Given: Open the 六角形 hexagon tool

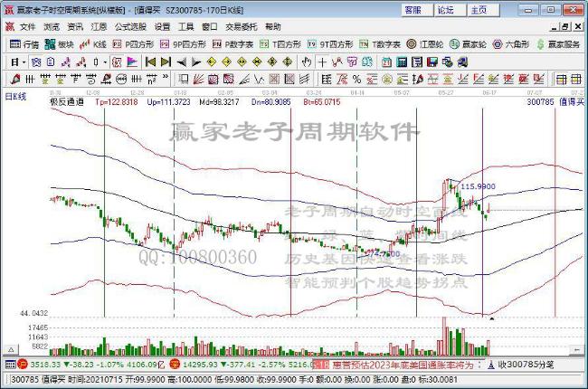Looking at the screenshot, I should pyautogui.click(x=510, y=44).
